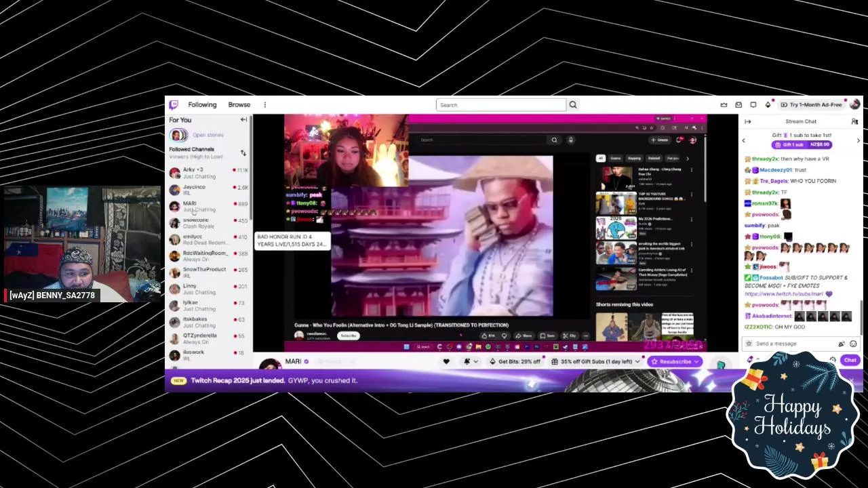Open MARI channel in sidebar
The image size is (868, 488).
(209, 206)
